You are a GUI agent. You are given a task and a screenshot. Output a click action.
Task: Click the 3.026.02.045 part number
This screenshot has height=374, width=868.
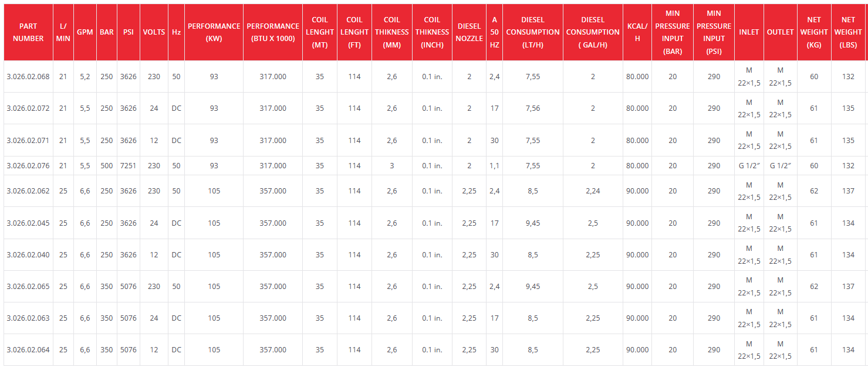(28, 223)
